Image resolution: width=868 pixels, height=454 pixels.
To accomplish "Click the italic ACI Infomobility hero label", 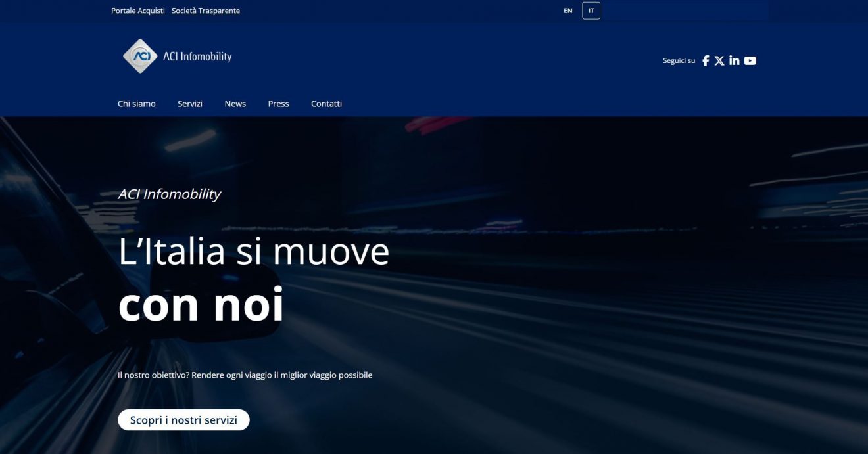I will coord(170,194).
